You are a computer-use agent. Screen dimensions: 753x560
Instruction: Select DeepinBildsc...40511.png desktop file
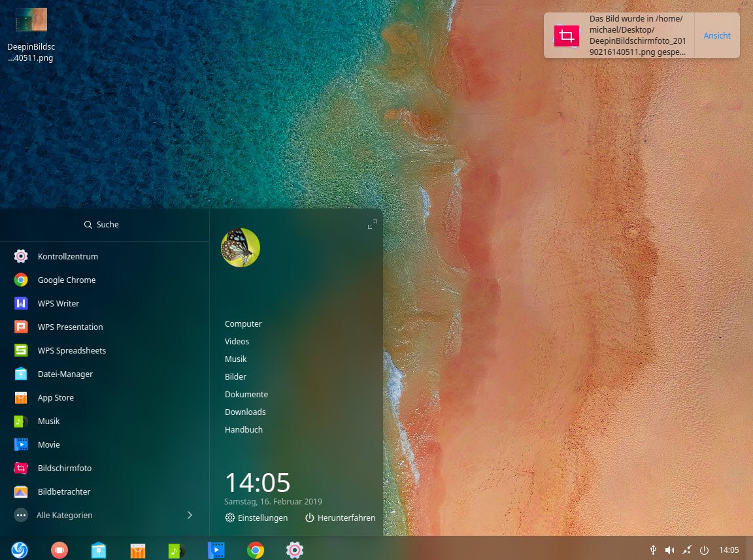click(x=31, y=35)
